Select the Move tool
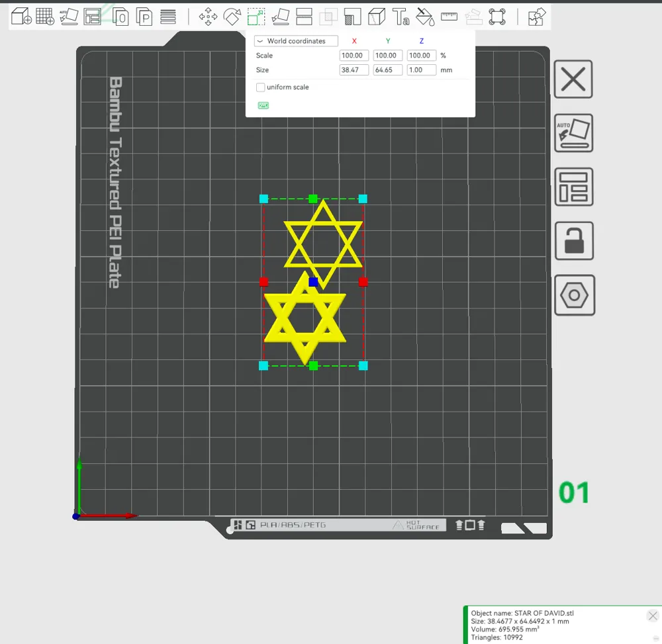The image size is (662, 644). coord(208,17)
